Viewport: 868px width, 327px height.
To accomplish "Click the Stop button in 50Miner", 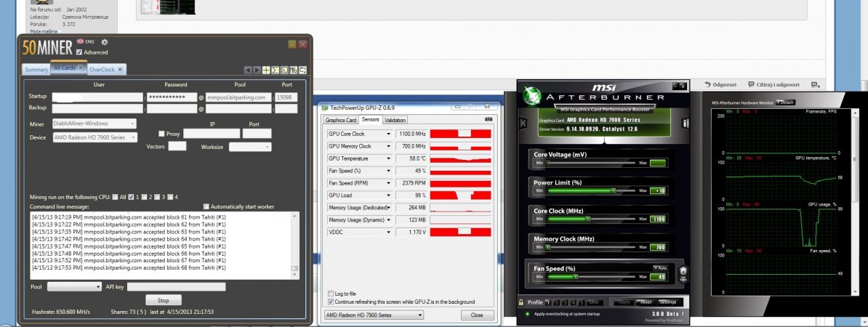I will [164, 300].
